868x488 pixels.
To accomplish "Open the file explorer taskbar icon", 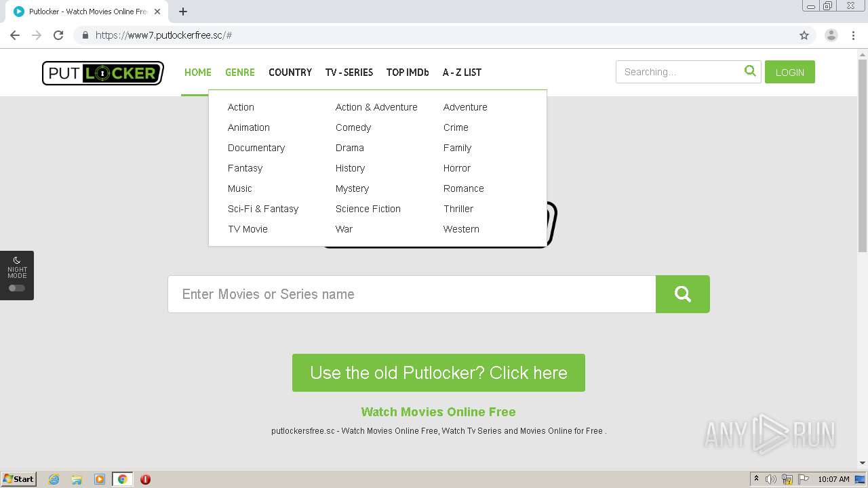I will coord(77,479).
